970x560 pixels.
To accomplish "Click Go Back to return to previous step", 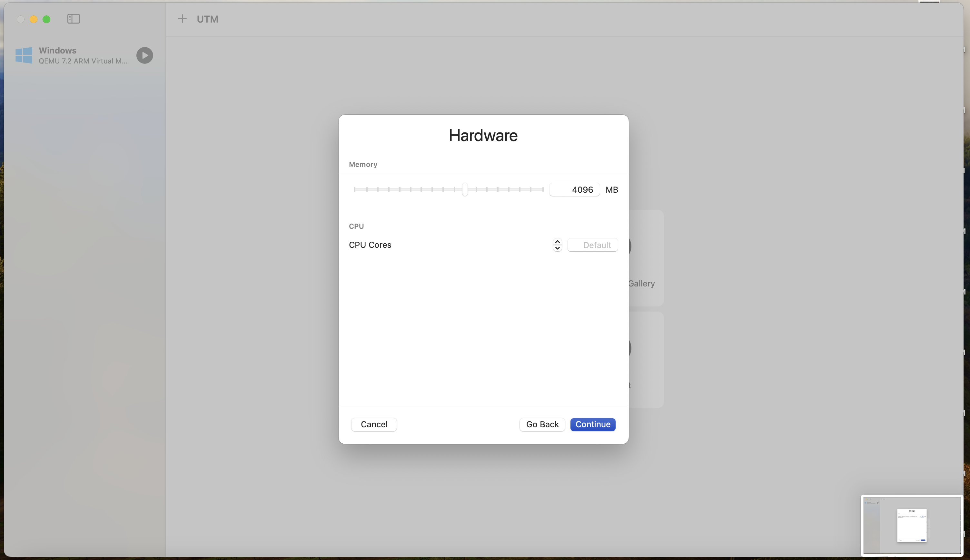I will (541, 424).
